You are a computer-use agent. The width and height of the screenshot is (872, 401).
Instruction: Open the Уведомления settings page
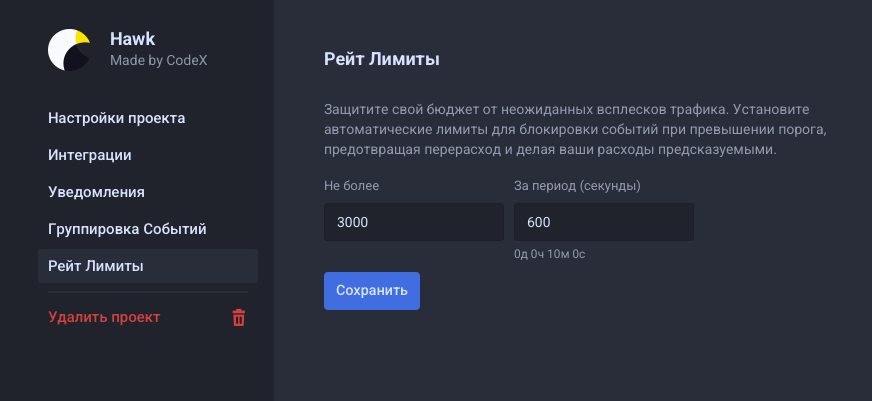coord(97,192)
